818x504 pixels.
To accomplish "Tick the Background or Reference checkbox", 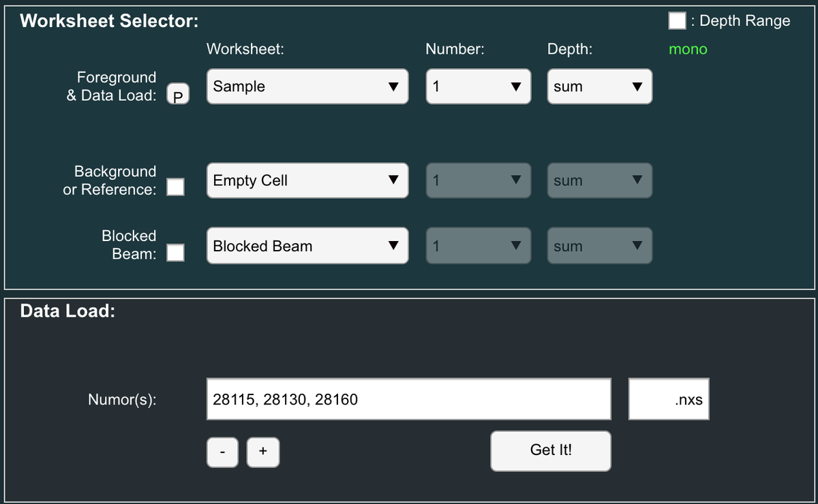I will 176,187.
